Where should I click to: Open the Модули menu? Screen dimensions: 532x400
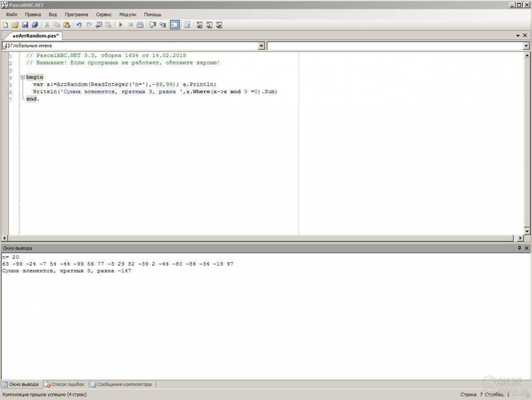pos(128,15)
